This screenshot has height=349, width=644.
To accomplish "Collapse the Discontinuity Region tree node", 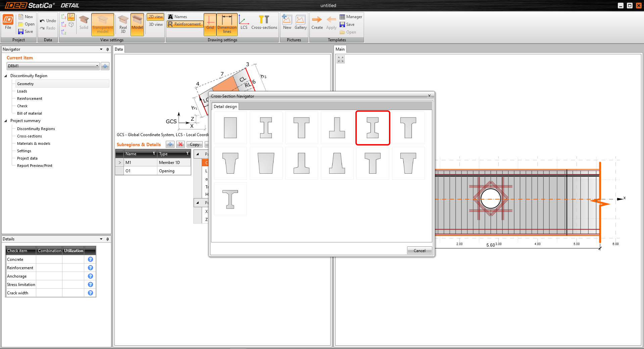I will [x=6, y=76].
